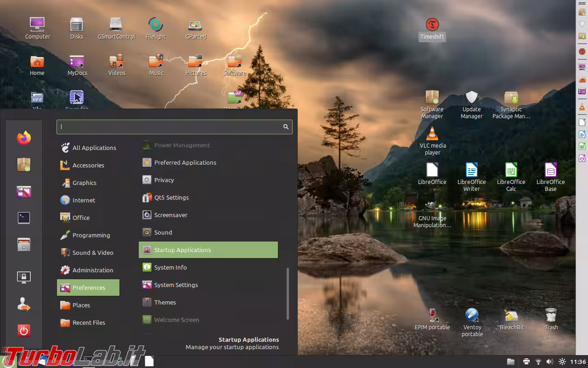Viewport: 588px width, 368px height.
Task: Open BleachBit from the desktop
Action: click(511, 315)
